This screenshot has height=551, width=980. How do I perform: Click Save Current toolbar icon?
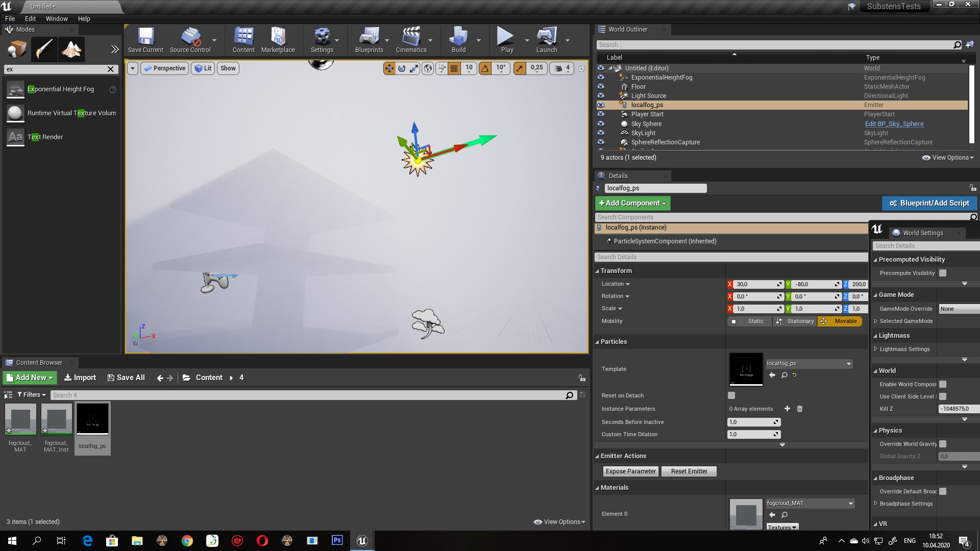point(145,40)
